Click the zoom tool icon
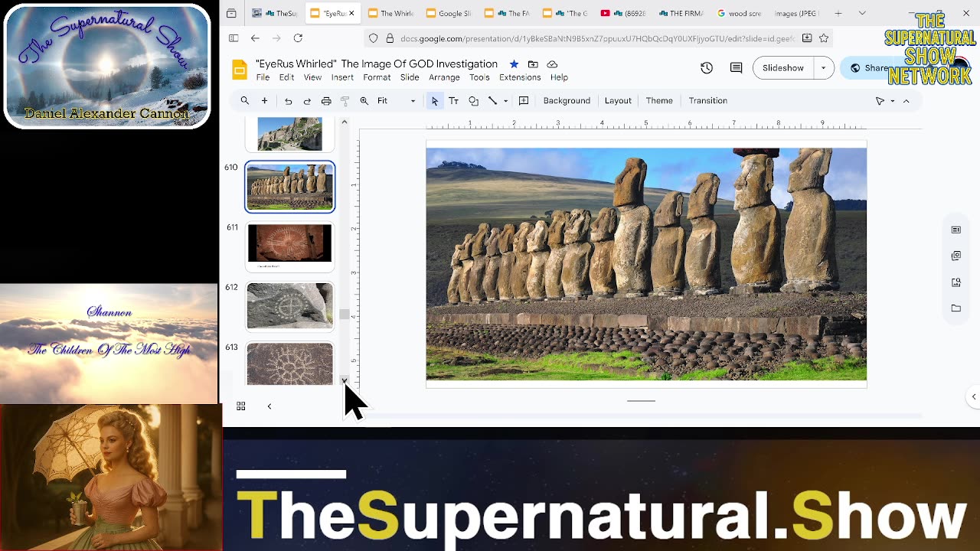Screen dimensions: 980x551 point(364,101)
